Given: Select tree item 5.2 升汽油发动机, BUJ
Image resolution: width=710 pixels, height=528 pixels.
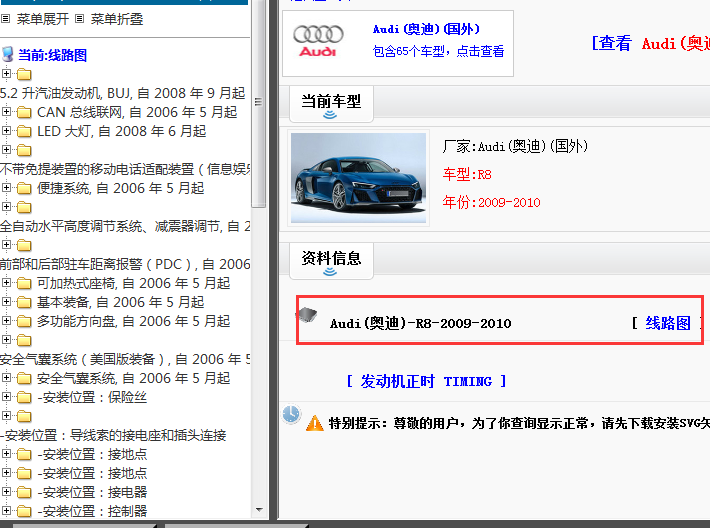Looking at the screenshot, I should pyautogui.click(x=122, y=93).
